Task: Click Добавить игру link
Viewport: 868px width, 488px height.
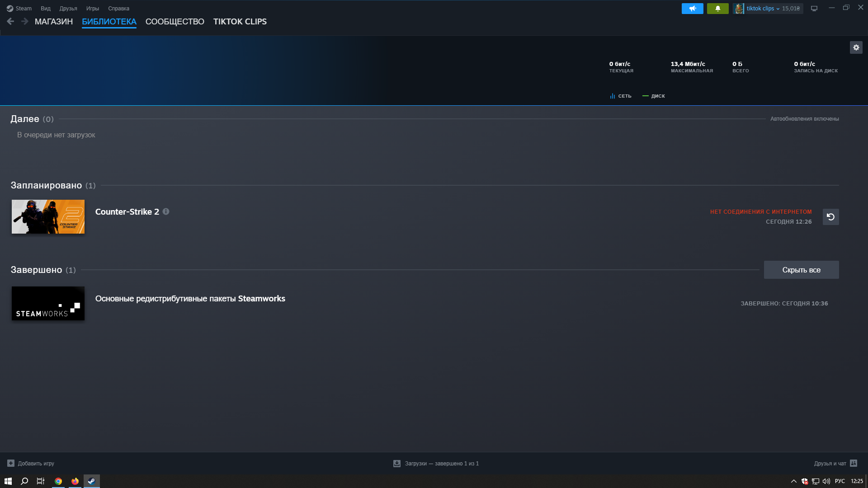Action: [36, 464]
